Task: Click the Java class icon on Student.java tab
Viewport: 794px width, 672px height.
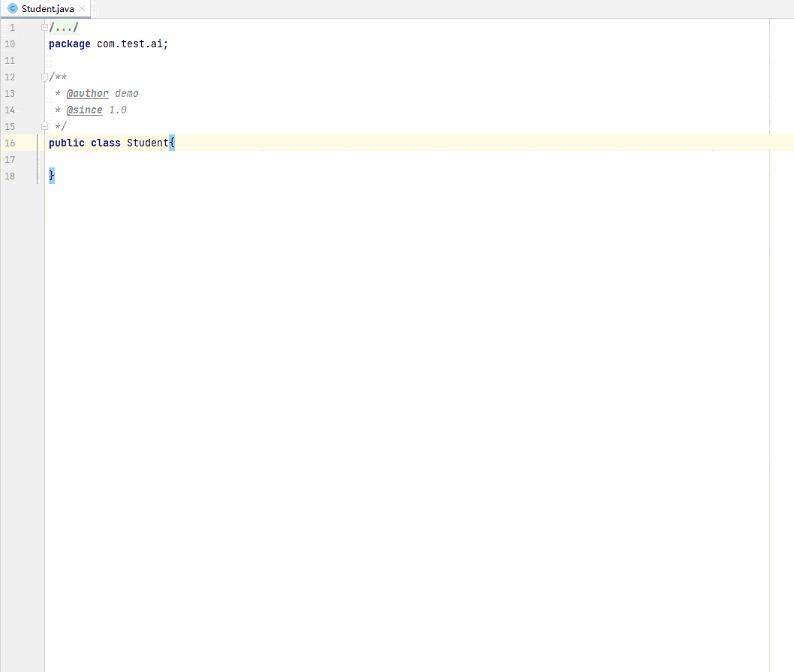Action: [x=13, y=8]
